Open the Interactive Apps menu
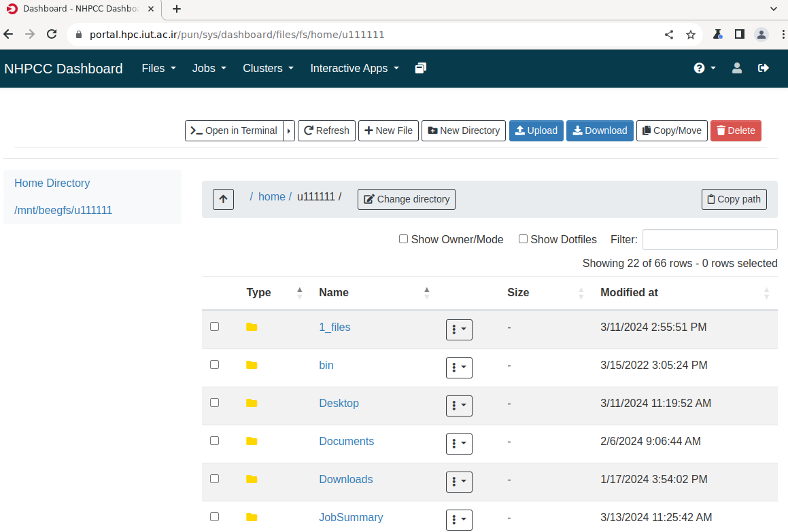This screenshot has width=788, height=532. tap(354, 69)
